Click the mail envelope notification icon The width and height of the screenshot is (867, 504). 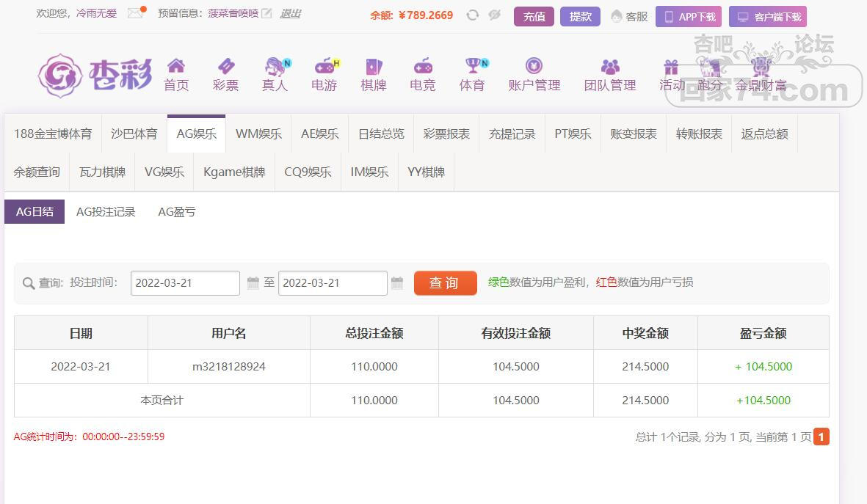point(135,13)
